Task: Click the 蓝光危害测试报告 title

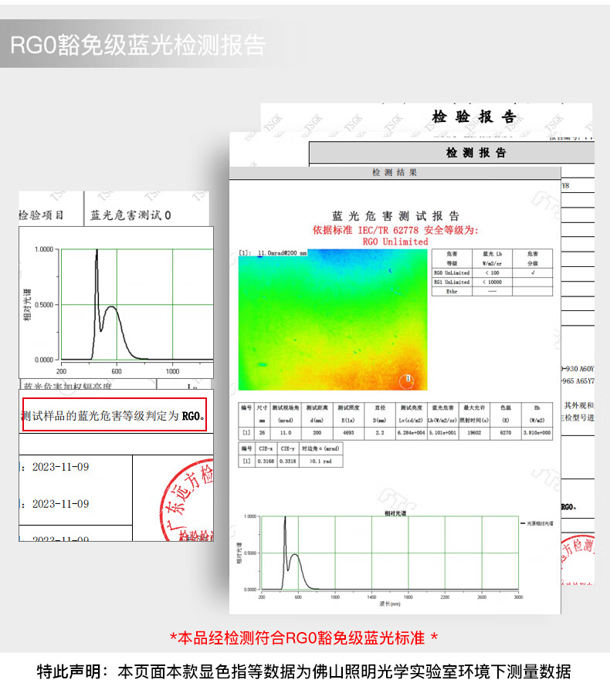Action: 395,216
